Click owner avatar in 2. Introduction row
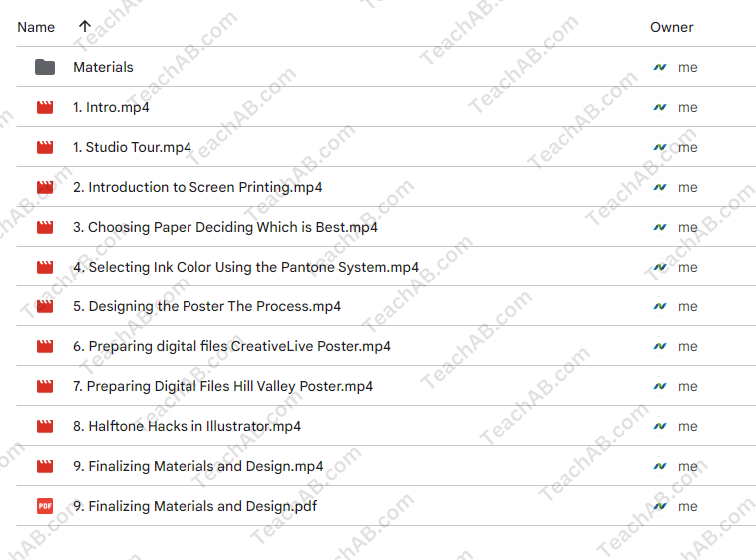Viewport: 756px width, 560px height. tap(660, 187)
